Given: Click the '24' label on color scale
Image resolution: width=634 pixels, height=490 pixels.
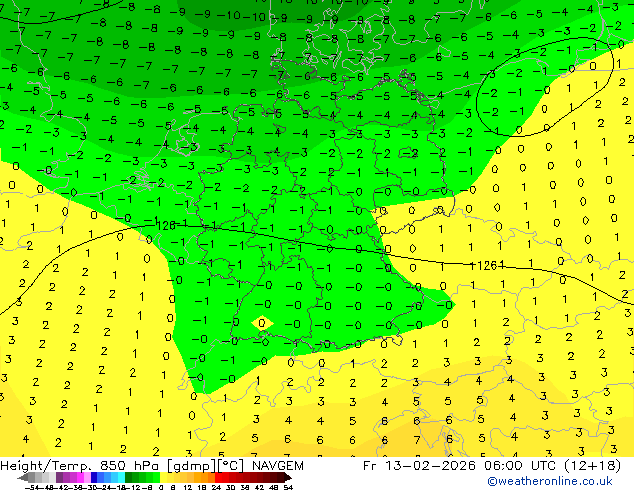Looking at the screenshot, I should 216,487.
